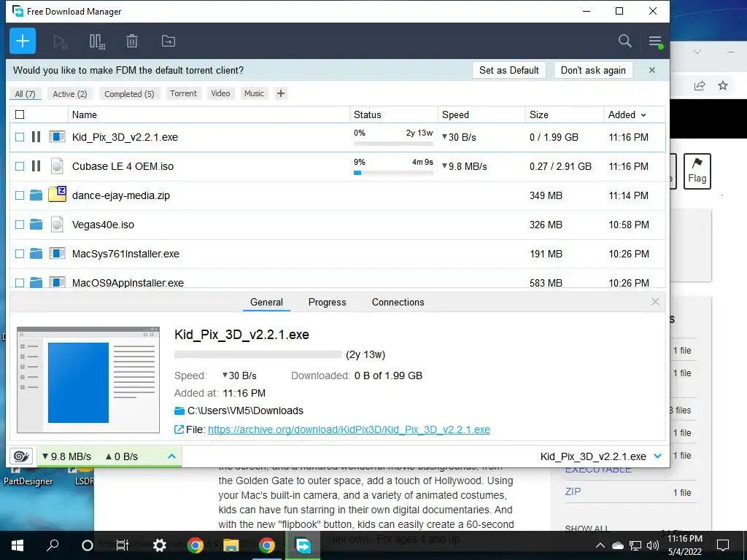Pause the Cubase LE 4 OEM.iso download
Image resolution: width=747 pixels, height=560 pixels.
(36, 166)
